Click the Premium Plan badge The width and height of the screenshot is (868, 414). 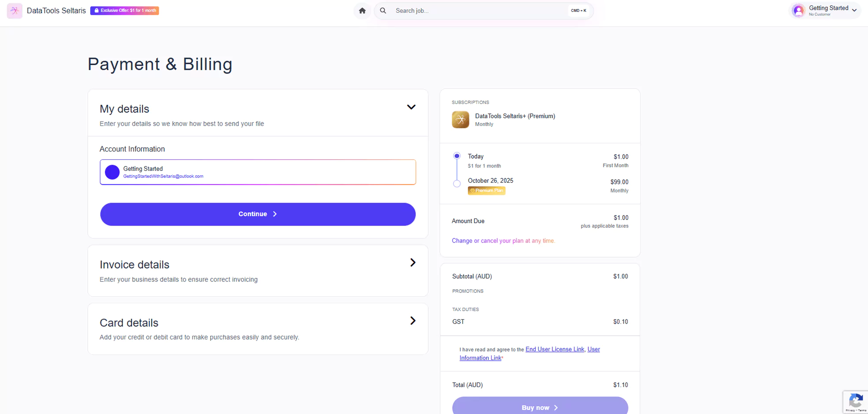tap(486, 191)
